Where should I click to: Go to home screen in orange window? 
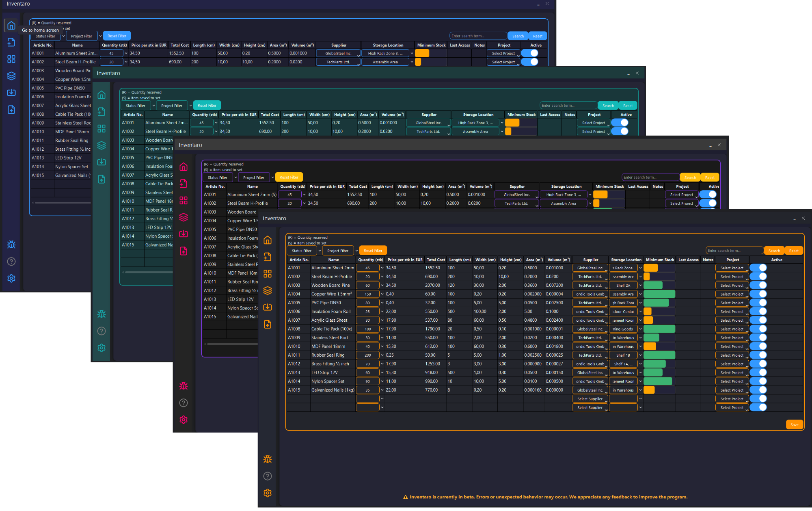(268, 240)
